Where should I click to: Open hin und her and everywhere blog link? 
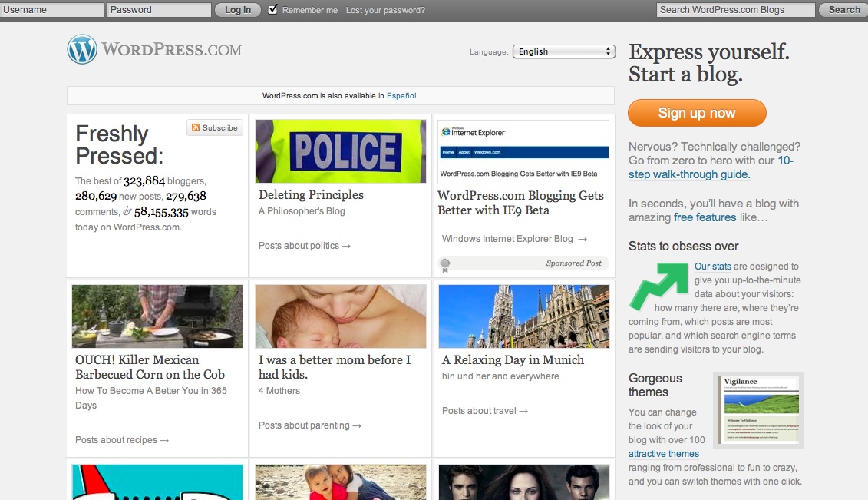(x=500, y=376)
